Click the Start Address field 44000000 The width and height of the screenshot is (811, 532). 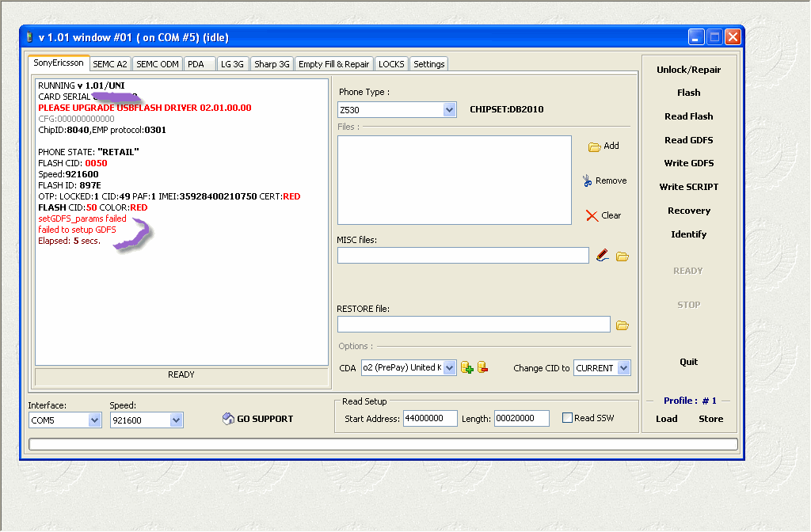click(x=430, y=418)
